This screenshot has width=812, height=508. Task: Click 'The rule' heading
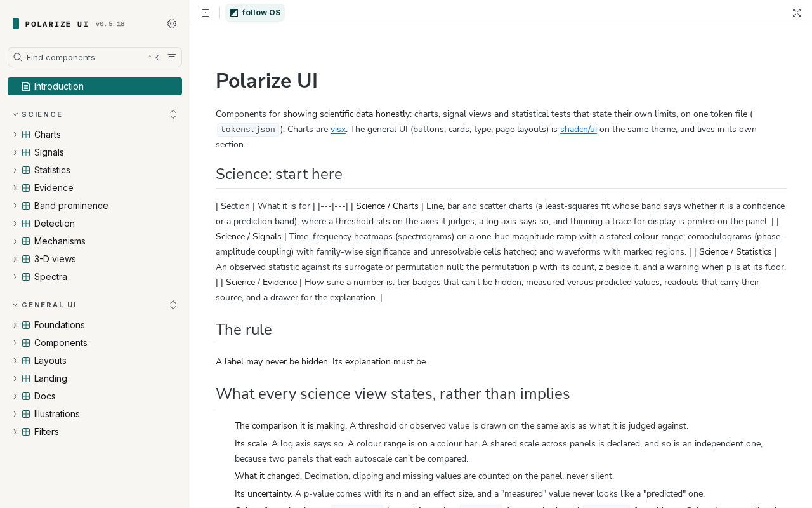coord(244,330)
